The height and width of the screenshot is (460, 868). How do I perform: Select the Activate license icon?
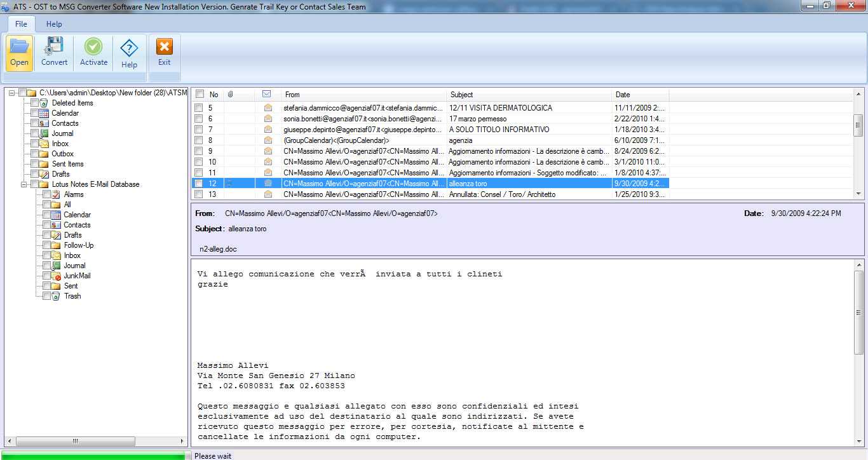(93, 51)
